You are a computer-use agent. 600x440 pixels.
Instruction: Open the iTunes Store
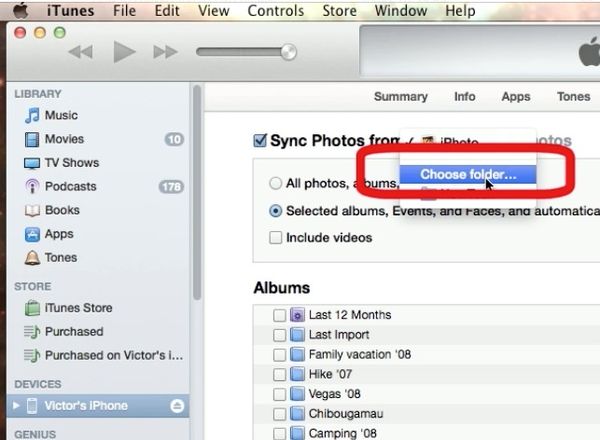coord(68,308)
